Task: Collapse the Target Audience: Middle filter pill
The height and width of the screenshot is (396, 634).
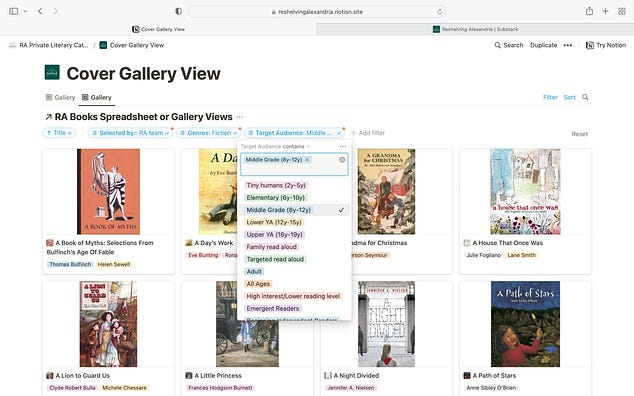Action: 294,133
